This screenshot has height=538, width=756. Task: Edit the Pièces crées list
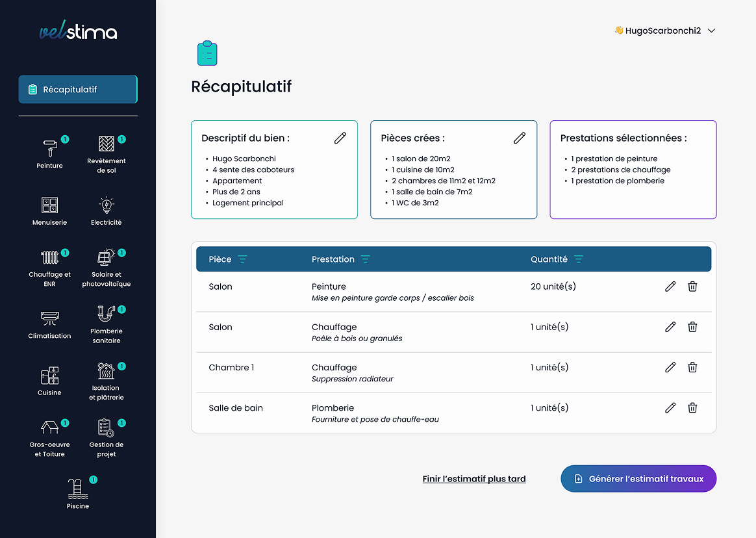coord(519,138)
